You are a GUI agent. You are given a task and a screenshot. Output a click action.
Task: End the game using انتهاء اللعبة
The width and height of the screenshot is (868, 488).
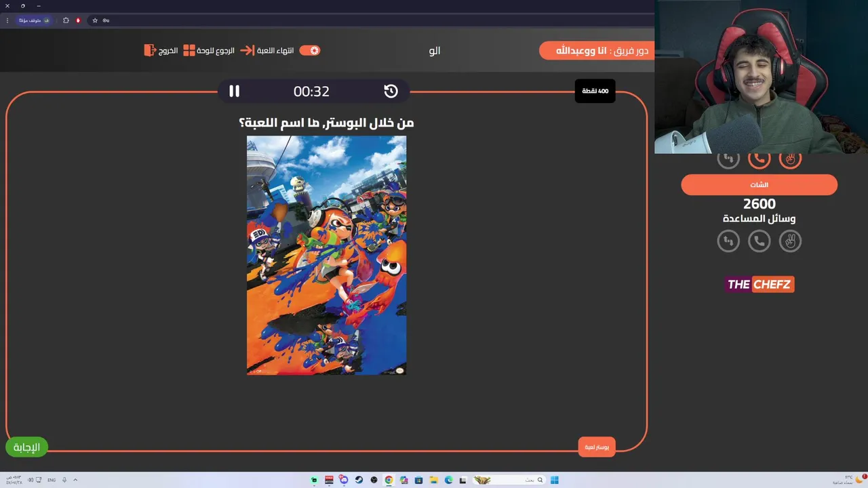click(267, 50)
